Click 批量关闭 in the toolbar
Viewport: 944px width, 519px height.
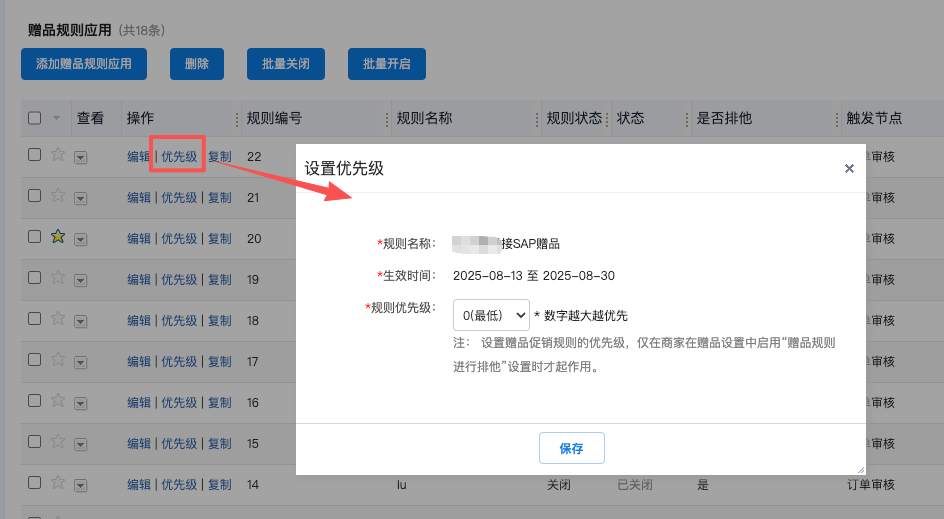[x=286, y=63]
